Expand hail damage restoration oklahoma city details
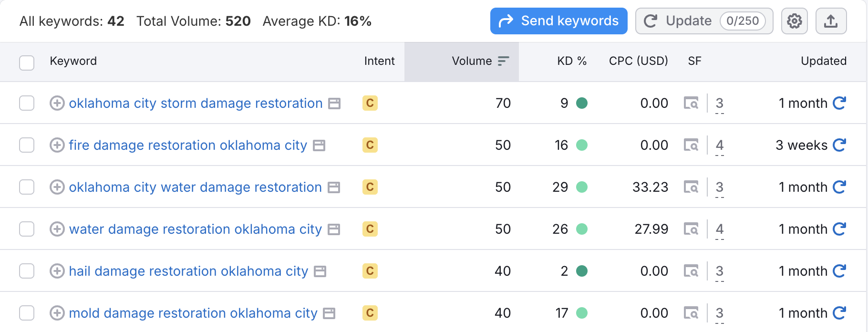 click(57, 270)
